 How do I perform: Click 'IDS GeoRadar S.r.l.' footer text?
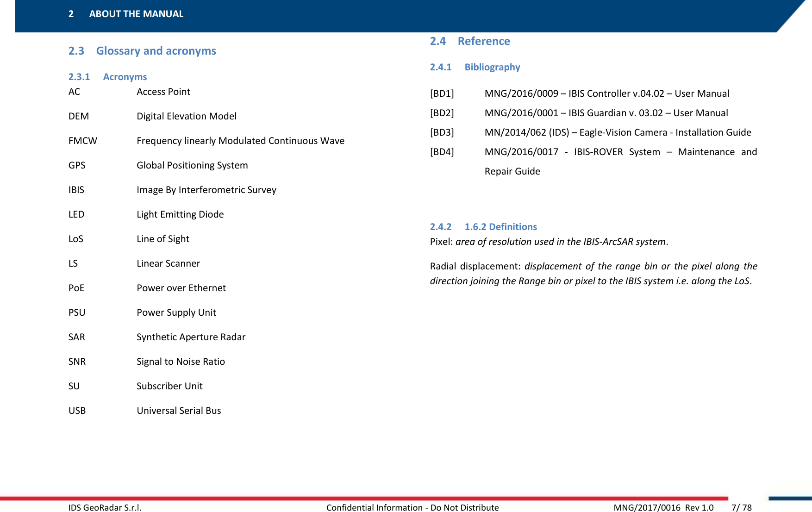click(105, 507)
